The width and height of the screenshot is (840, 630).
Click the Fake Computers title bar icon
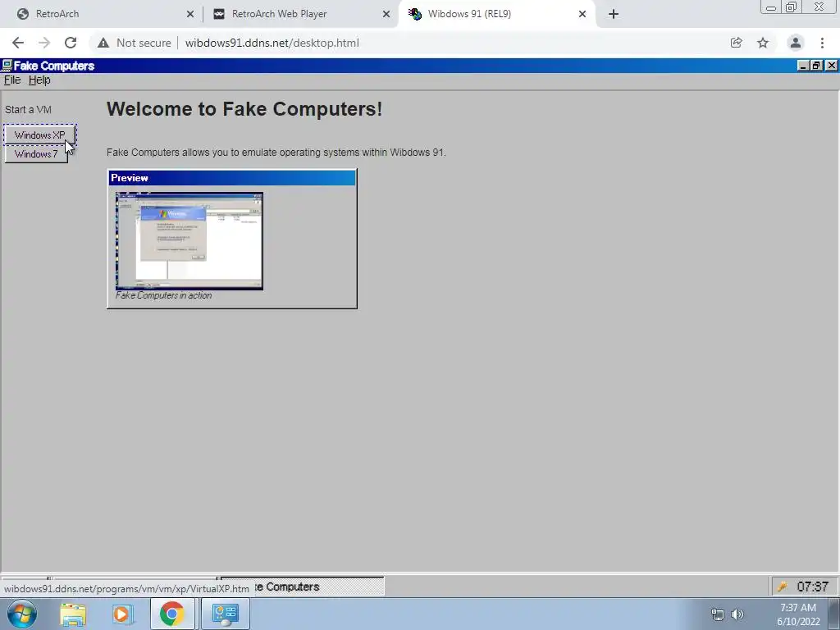coord(7,66)
